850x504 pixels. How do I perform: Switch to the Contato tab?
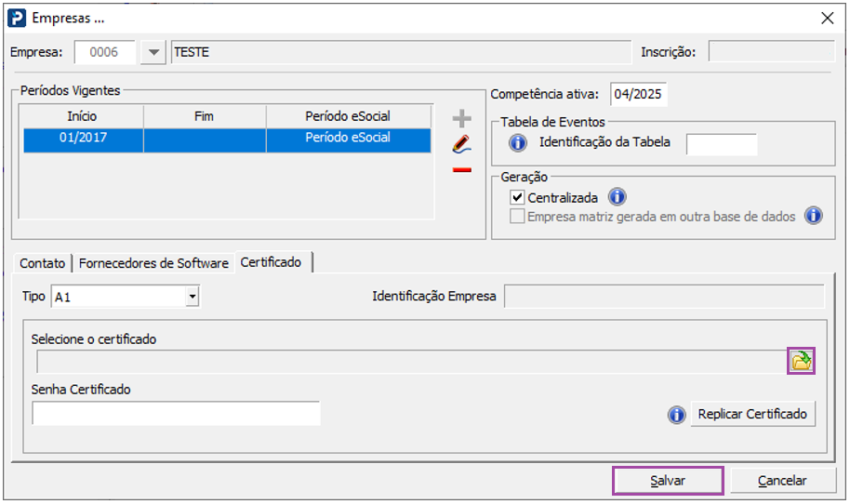43,263
